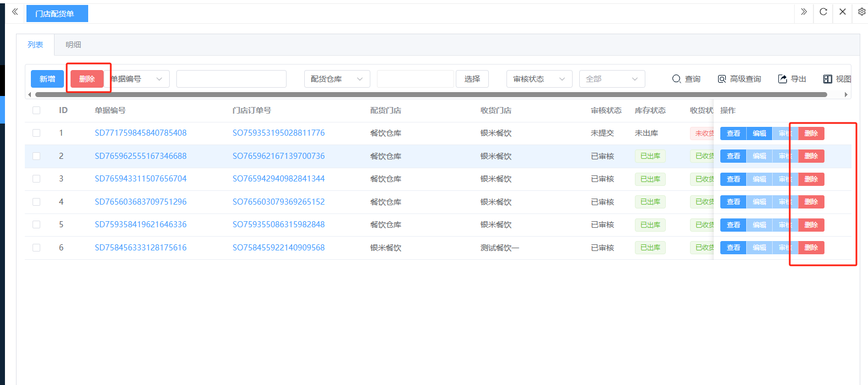Click the horizontal scrollbar under the toolbar
Image resolution: width=868 pixels, height=385 pixels.
click(x=430, y=95)
